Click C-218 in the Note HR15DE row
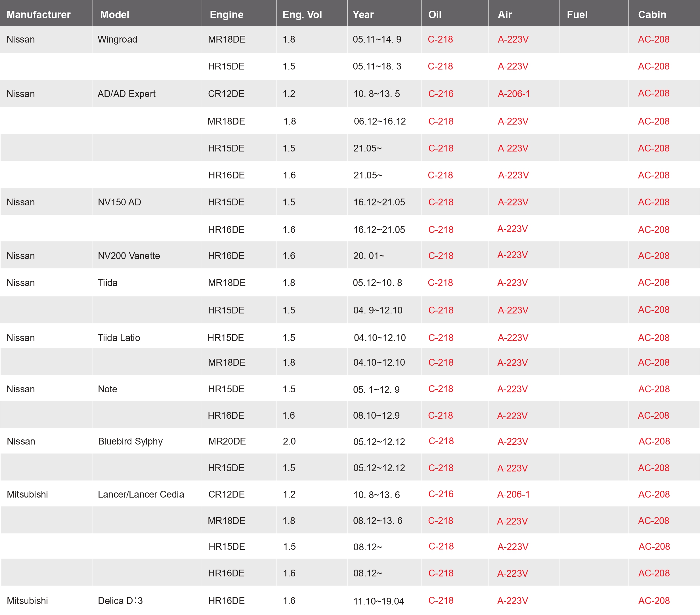 pos(441,389)
